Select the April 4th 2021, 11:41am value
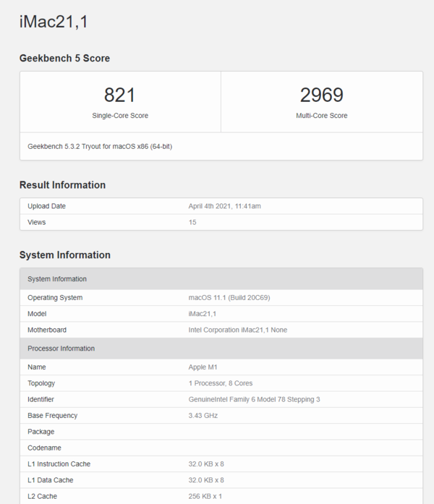 tap(225, 206)
